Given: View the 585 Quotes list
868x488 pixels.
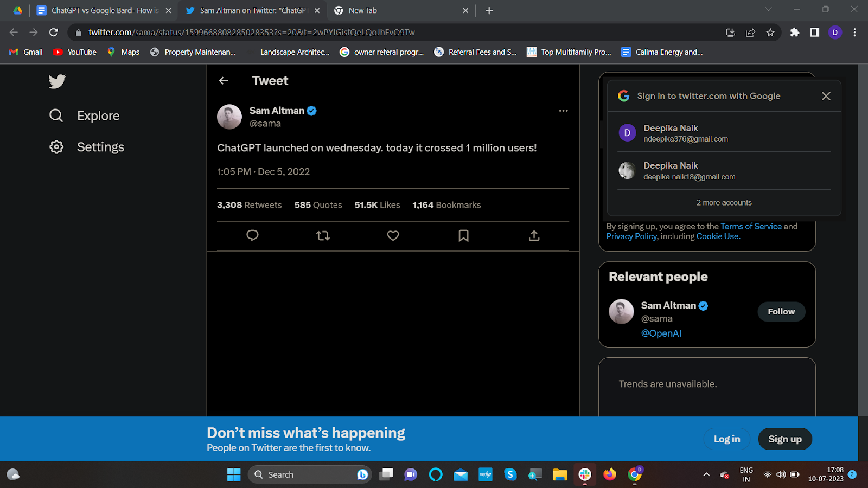Looking at the screenshot, I should point(318,205).
